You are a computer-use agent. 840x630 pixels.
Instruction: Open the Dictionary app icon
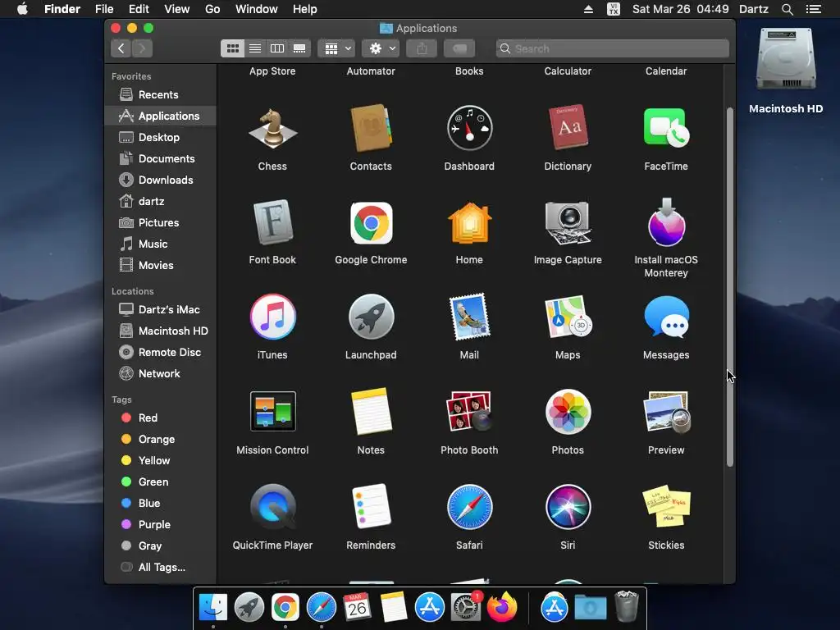pos(568,127)
